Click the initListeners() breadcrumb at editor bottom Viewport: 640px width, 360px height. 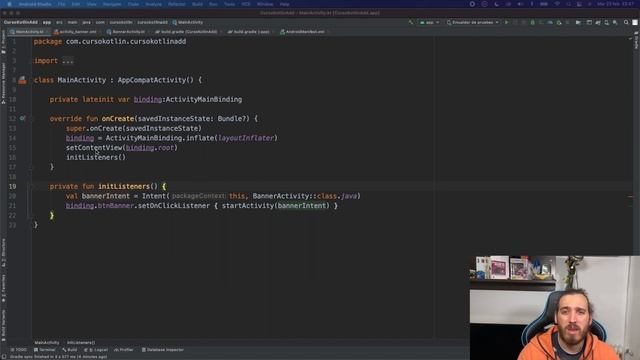pos(81,342)
